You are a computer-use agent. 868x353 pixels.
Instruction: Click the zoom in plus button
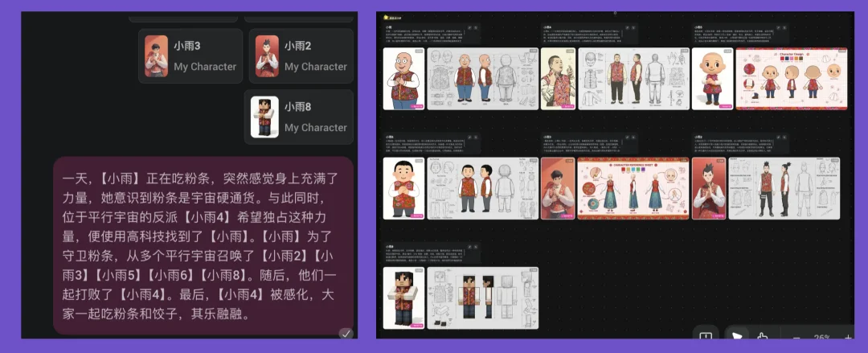click(848, 338)
